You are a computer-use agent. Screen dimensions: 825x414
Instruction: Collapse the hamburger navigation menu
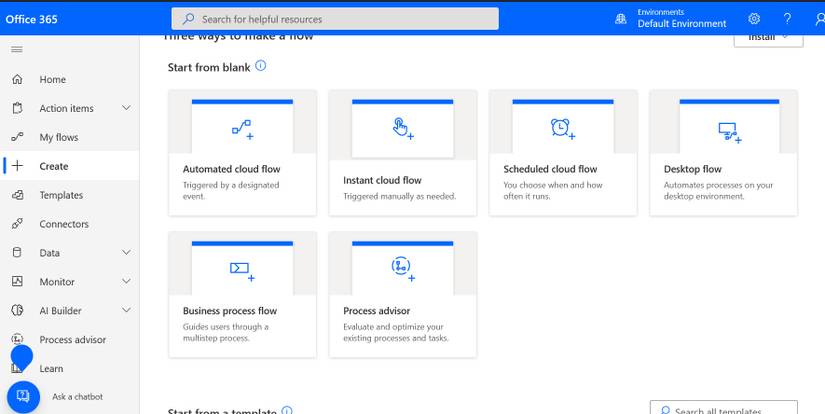[17, 49]
